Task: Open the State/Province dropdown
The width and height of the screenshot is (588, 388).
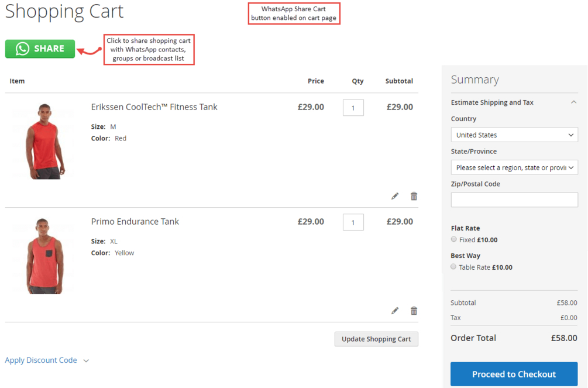Action: (514, 168)
